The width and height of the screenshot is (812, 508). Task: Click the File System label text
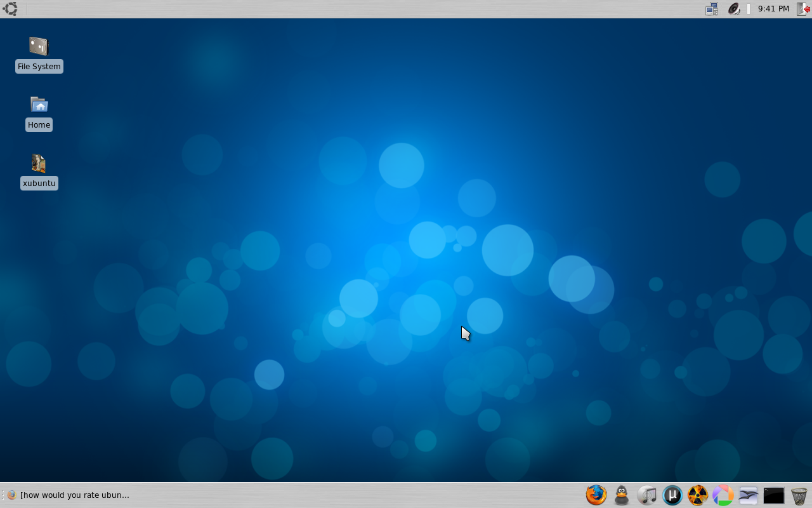pyautogui.click(x=39, y=67)
